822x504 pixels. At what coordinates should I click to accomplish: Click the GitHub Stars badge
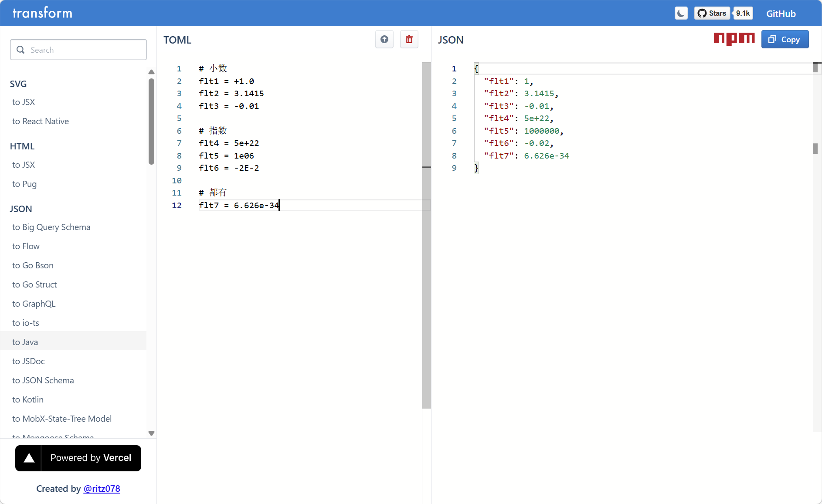tap(712, 14)
